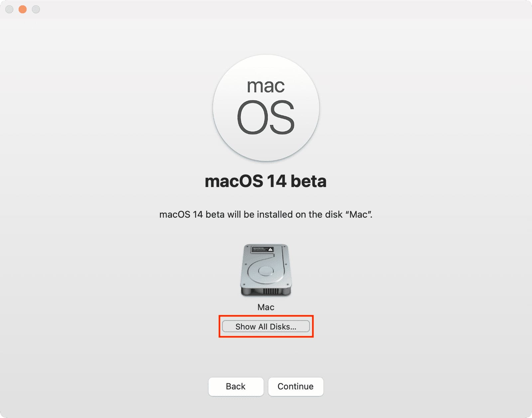This screenshot has width=532, height=418.
Task: Click the platter circle on the disk icon
Action: click(266, 271)
